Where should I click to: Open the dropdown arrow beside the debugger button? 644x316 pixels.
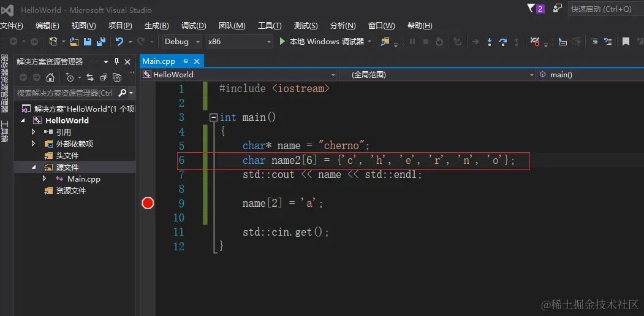click(x=369, y=42)
